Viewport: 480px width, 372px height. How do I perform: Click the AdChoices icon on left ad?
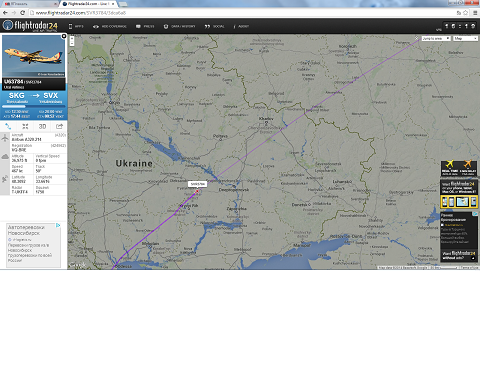coord(58,225)
